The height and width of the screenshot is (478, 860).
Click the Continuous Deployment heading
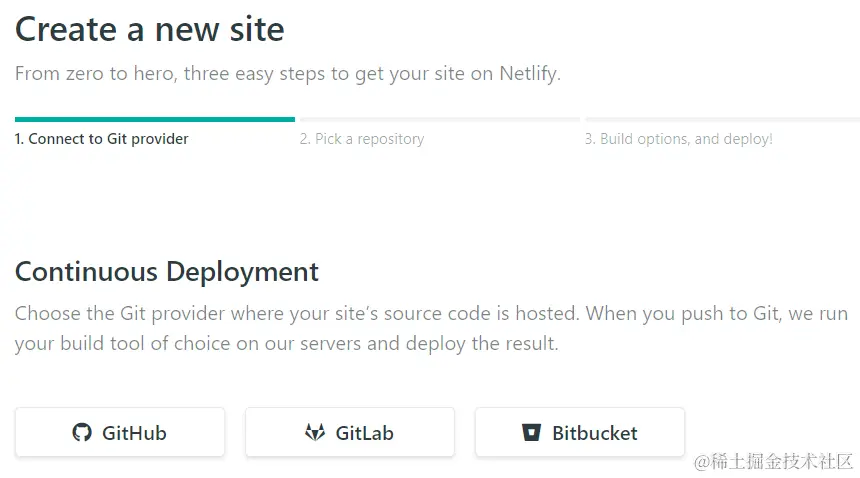(167, 272)
